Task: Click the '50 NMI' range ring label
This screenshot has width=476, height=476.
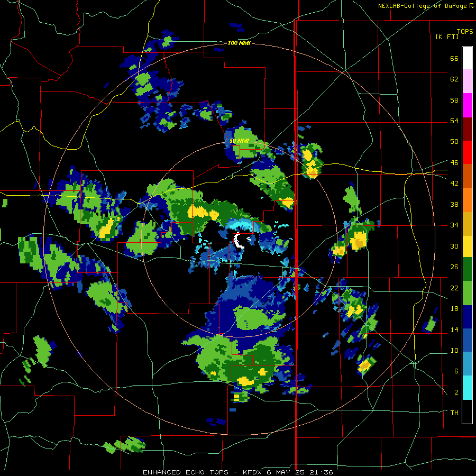Action: coord(239,141)
